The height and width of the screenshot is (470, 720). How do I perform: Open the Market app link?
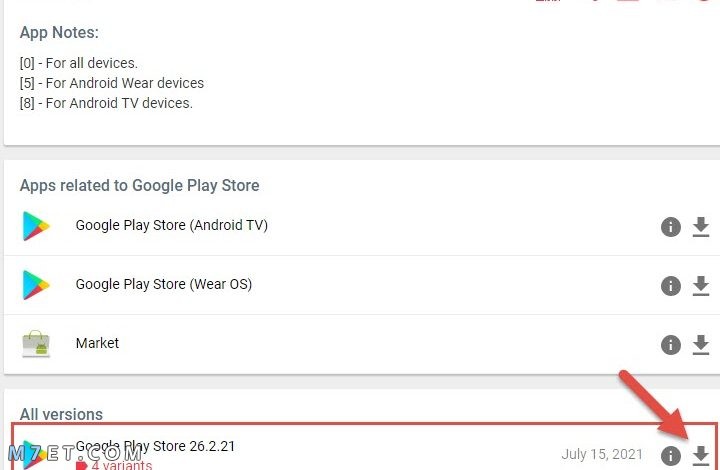(97, 343)
